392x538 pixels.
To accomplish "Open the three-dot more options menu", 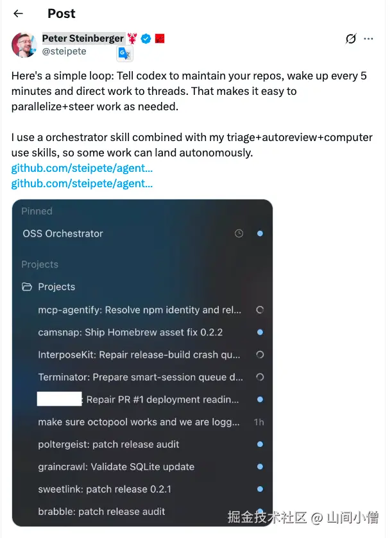I will click(x=368, y=38).
